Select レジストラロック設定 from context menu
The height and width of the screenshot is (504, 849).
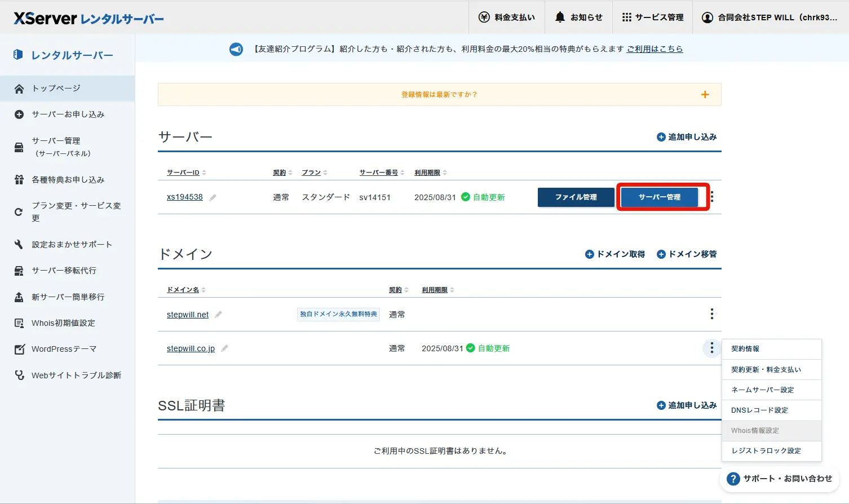pos(771,451)
